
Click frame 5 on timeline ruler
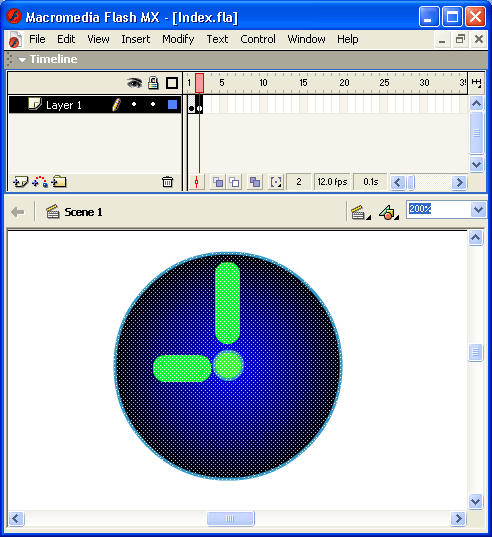pos(222,83)
